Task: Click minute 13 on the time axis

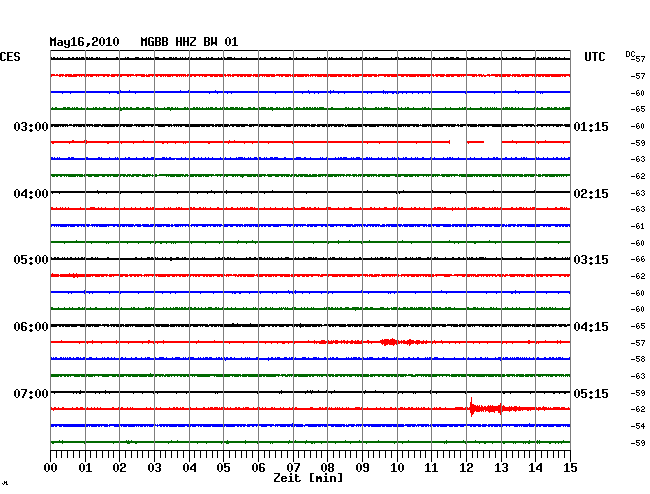Action: point(501,467)
